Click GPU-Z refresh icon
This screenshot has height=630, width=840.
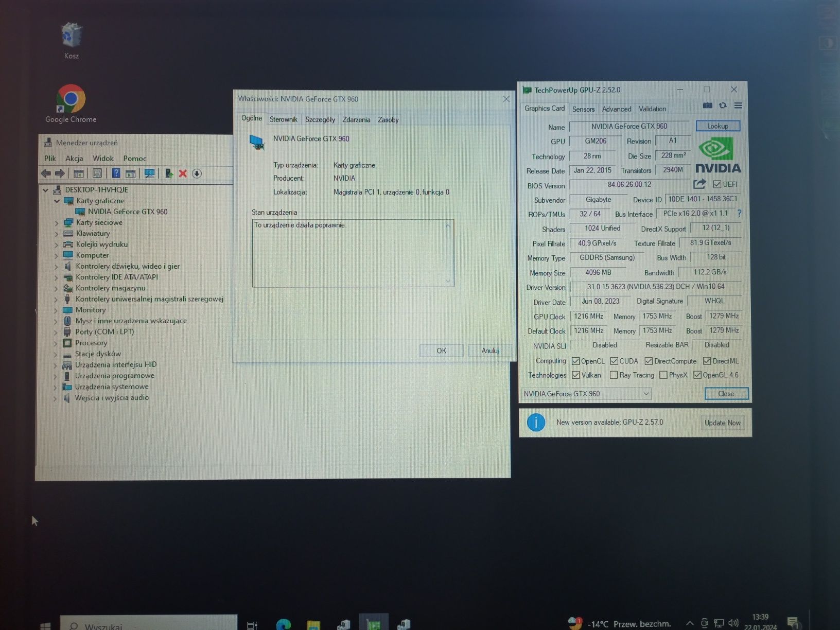[x=723, y=106]
